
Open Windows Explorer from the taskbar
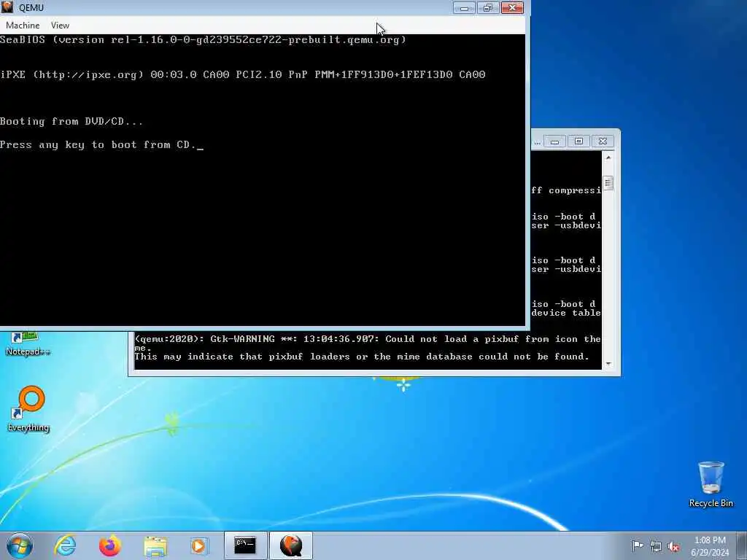(x=155, y=545)
